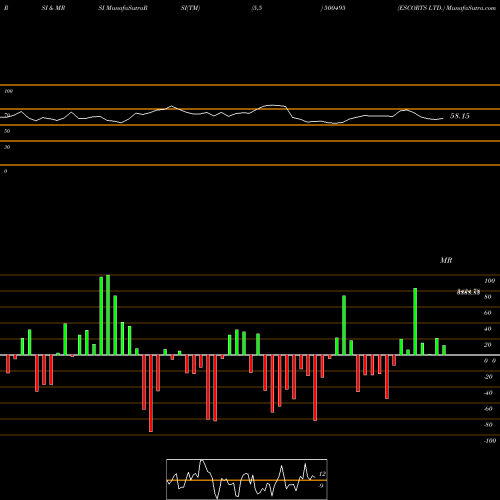This screenshot has height=500, width=500.
Task: Click the -60 label on the MR axis
Action: pos(488,409)
